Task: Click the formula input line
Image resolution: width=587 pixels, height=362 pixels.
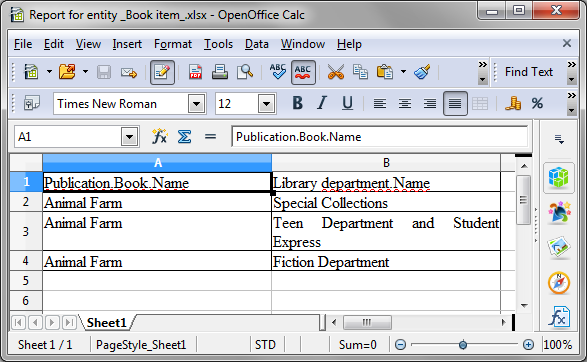Action: pyautogui.click(x=380, y=137)
